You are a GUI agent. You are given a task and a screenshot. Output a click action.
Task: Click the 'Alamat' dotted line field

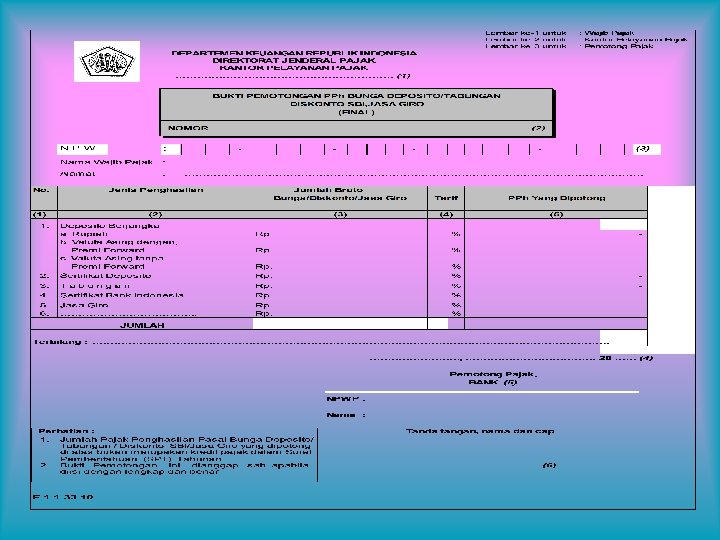(413, 174)
